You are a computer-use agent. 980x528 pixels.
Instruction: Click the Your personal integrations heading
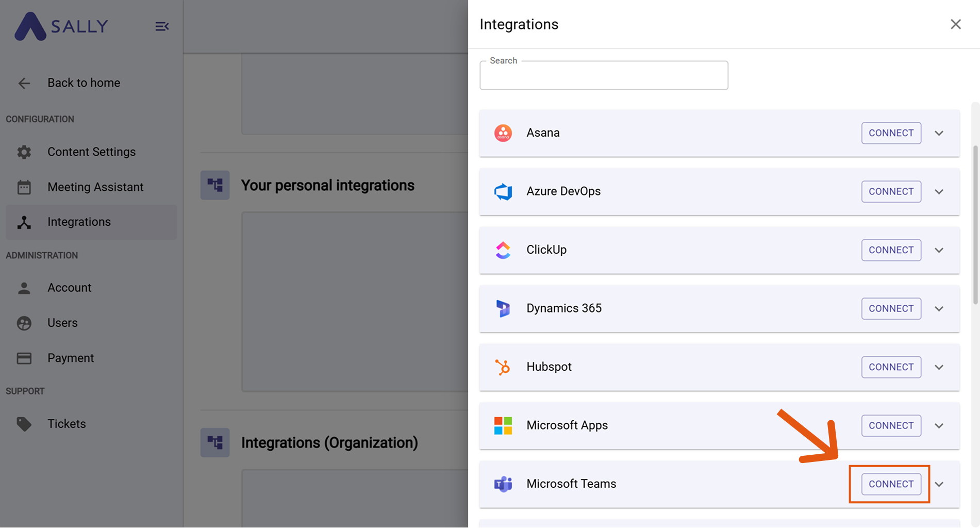click(328, 186)
